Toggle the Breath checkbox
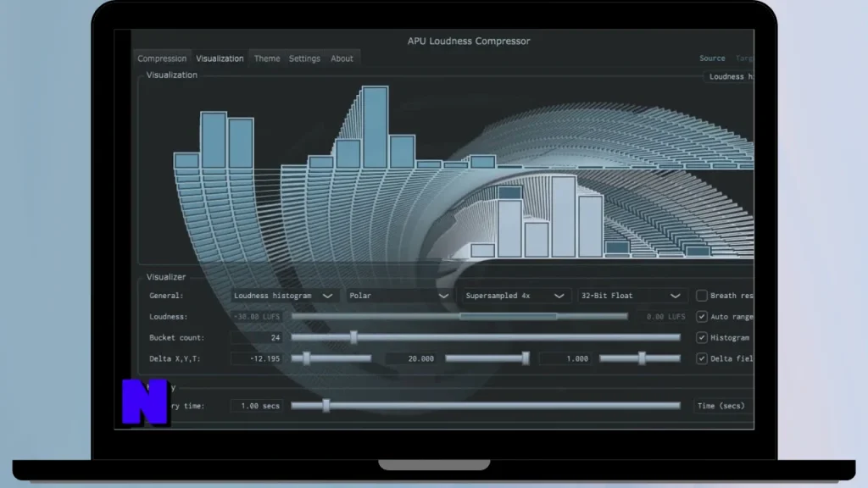 pyautogui.click(x=701, y=296)
